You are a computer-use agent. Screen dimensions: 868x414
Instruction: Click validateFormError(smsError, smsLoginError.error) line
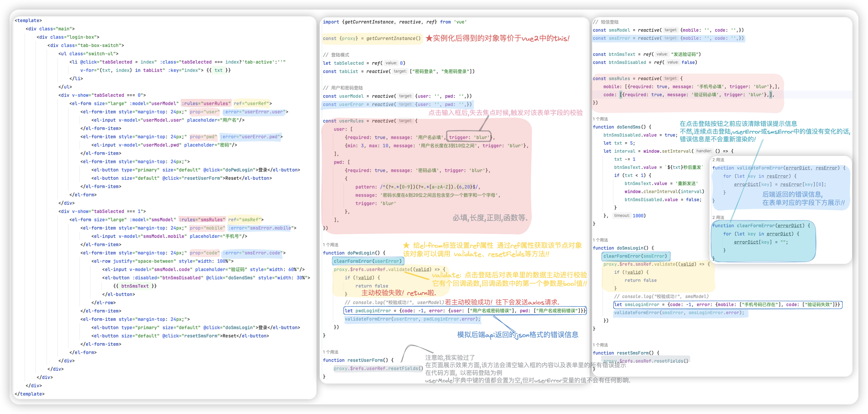pyautogui.click(x=679, y=313)
